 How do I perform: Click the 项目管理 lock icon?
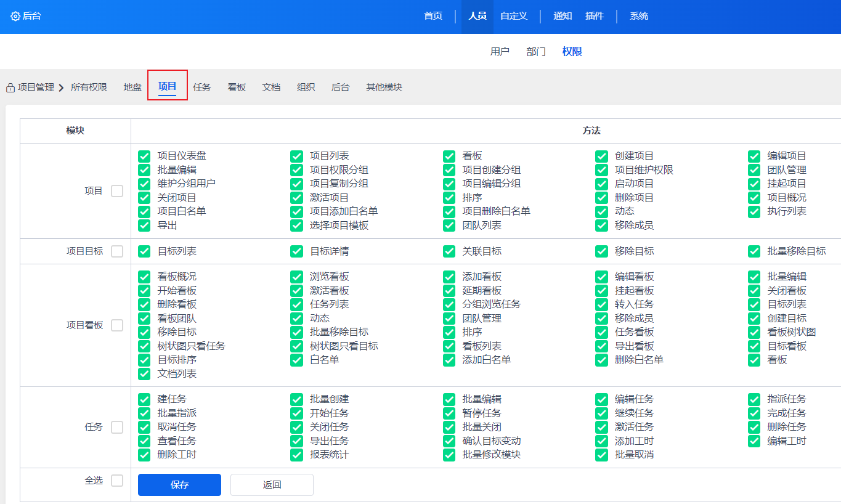click(x=10, y=88)
